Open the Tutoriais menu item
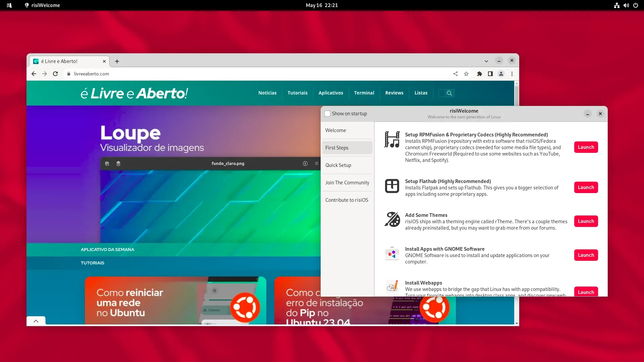644x362 pixels. 298,93
